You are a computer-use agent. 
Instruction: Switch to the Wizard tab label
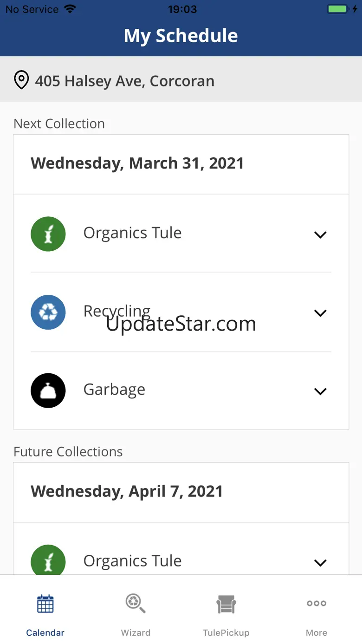136,633
